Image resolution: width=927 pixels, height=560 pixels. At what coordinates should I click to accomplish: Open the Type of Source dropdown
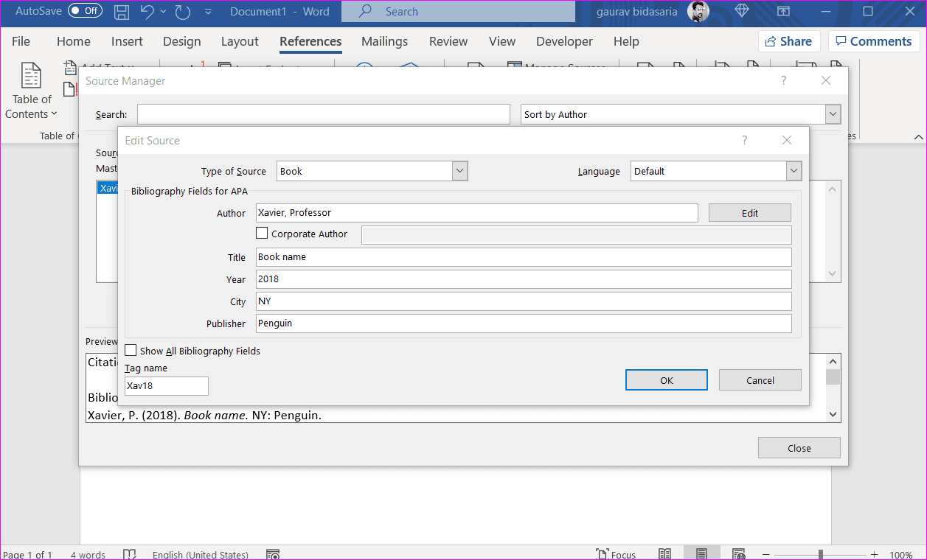[x=459, y=171]
